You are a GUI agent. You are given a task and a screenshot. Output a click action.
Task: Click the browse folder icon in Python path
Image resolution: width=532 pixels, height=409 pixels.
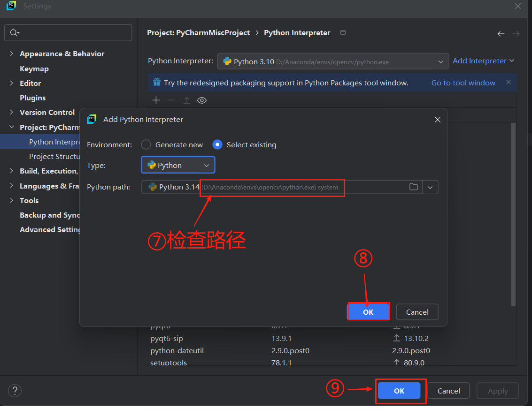[414, 187]
